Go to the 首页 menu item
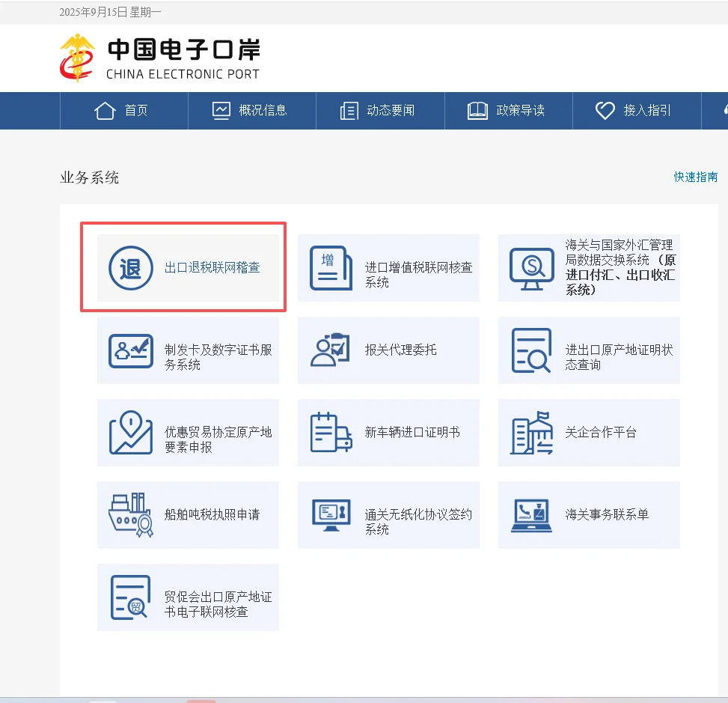 click(x=124, y=110)
